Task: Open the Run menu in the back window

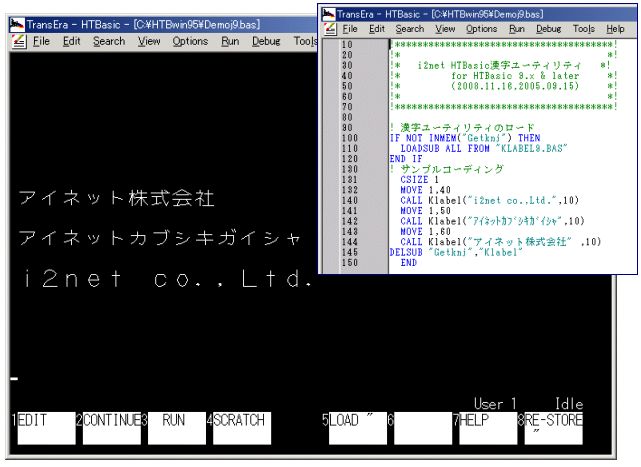Action: (230, 41)
